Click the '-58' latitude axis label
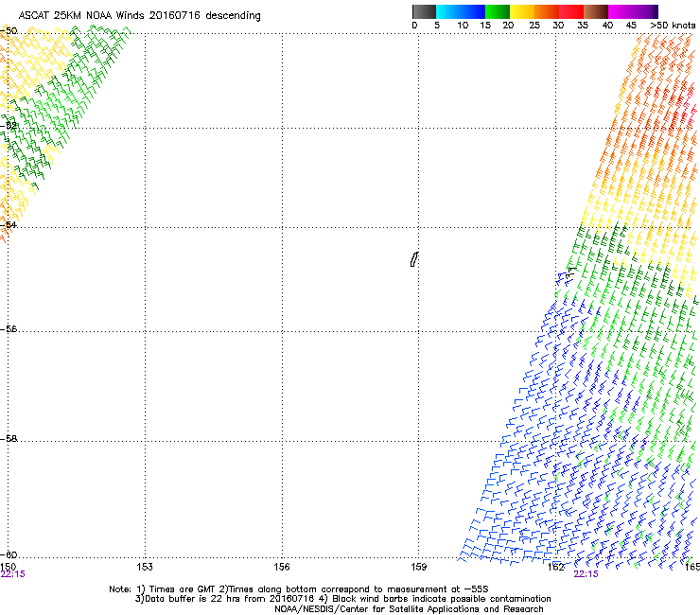700x615 pixels. pyautogui.click(x=9, y=439)
